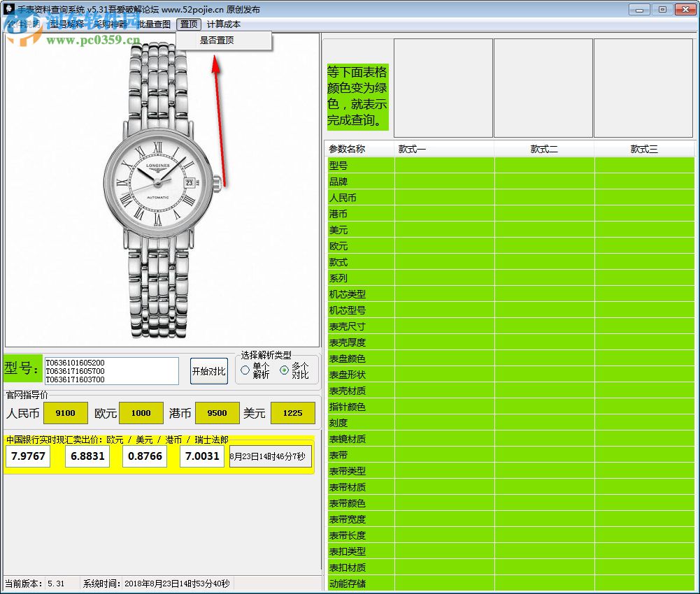Click the 参数名称 column header
Screen dimensions: 700x594
click(x=360, y=149)
